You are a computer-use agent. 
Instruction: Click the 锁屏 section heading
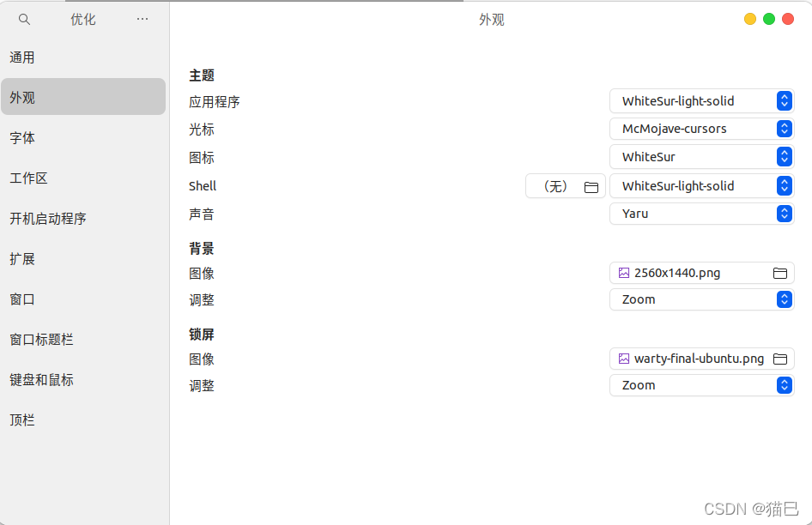coord(202,335)
